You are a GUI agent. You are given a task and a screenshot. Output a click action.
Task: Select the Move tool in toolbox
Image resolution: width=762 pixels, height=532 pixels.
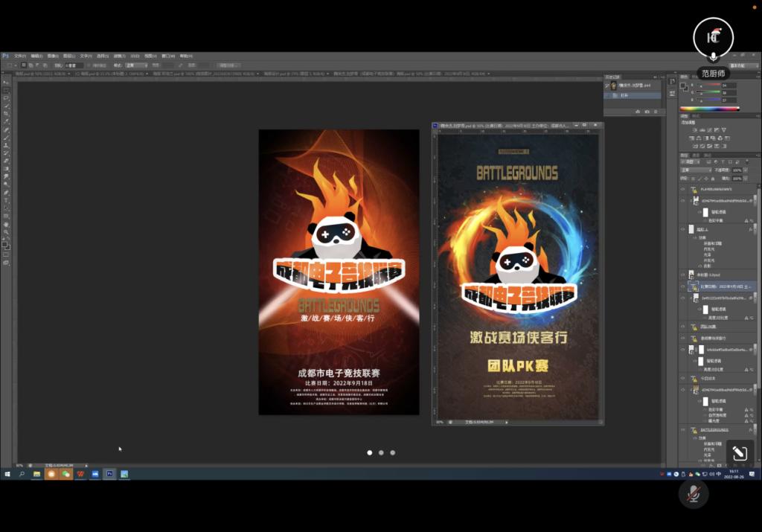[x=6, y=82]
